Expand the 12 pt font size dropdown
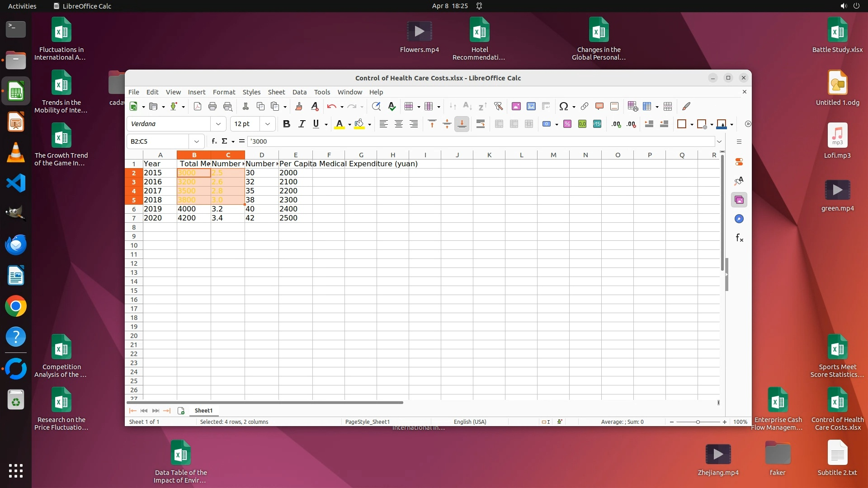Viewport: 868px width, 488px height. [268, 124]
